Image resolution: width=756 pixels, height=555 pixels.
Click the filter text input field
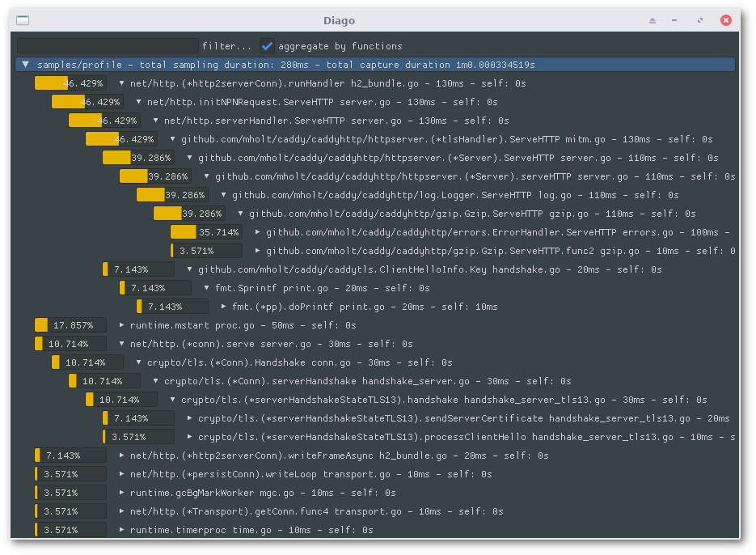point(108,46)
